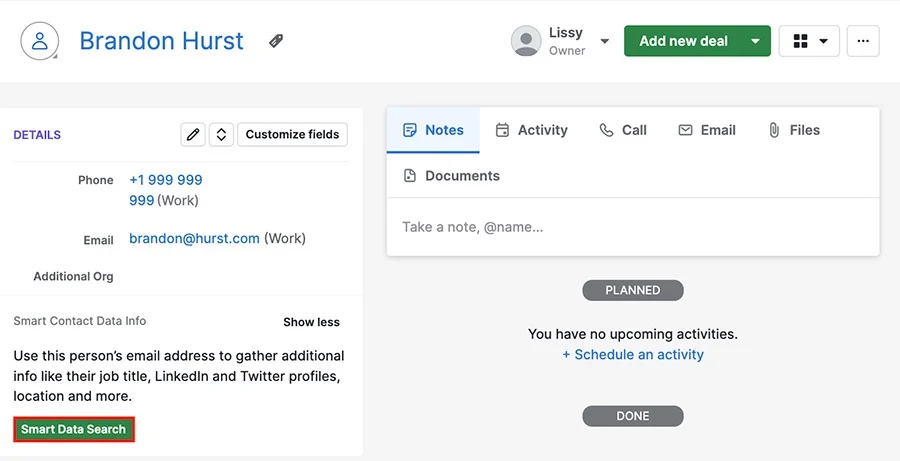
Task: Open the Documents tab
Action: pos(452,176)
